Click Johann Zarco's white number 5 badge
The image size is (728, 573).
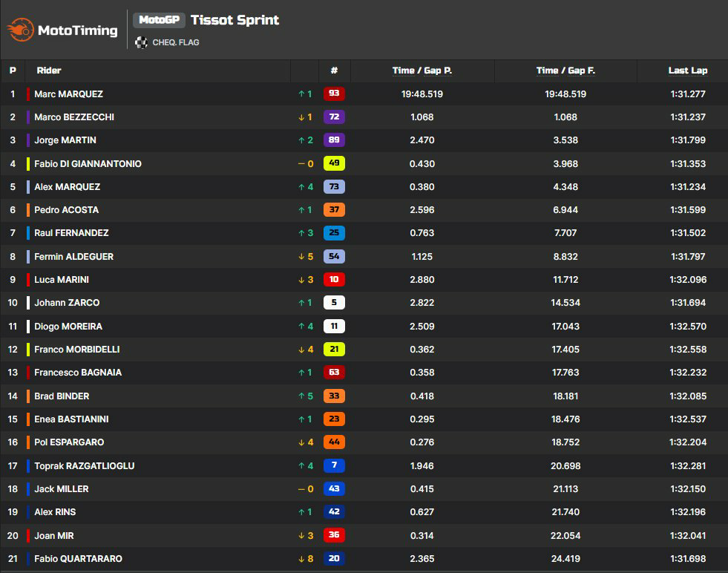click(334, 302)
